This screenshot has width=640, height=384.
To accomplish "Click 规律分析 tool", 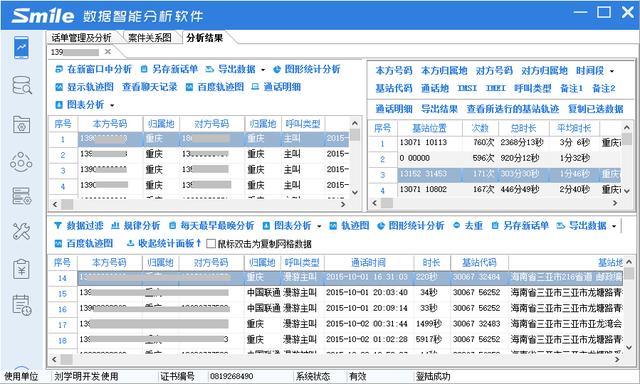I will (x=136, y=226).
